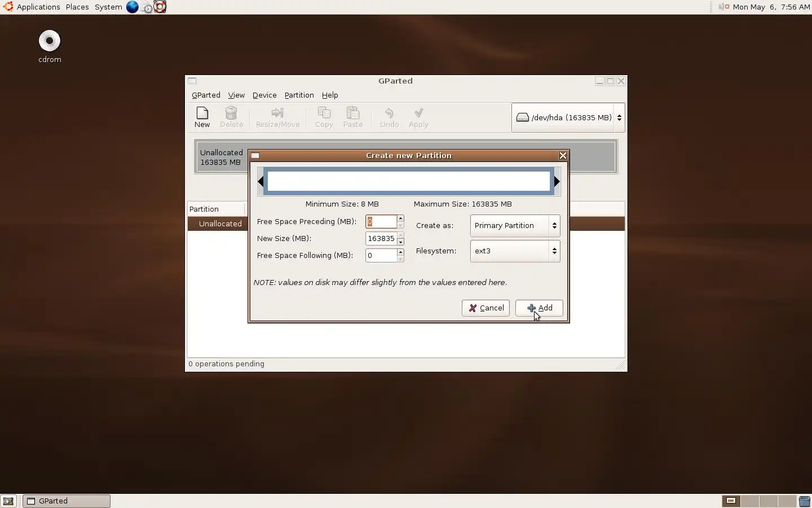The height and width of the screenshot is (508, 812).
Task: Open the /dev/hda device selector dropdown
Action: [568, 117]
